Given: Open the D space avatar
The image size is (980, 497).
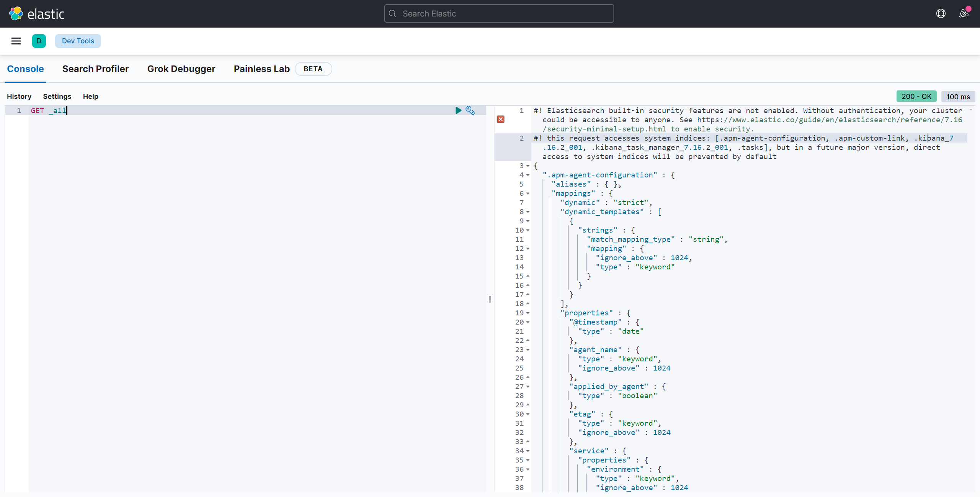Looking at the screenshot, I should [x=39, y=41].
